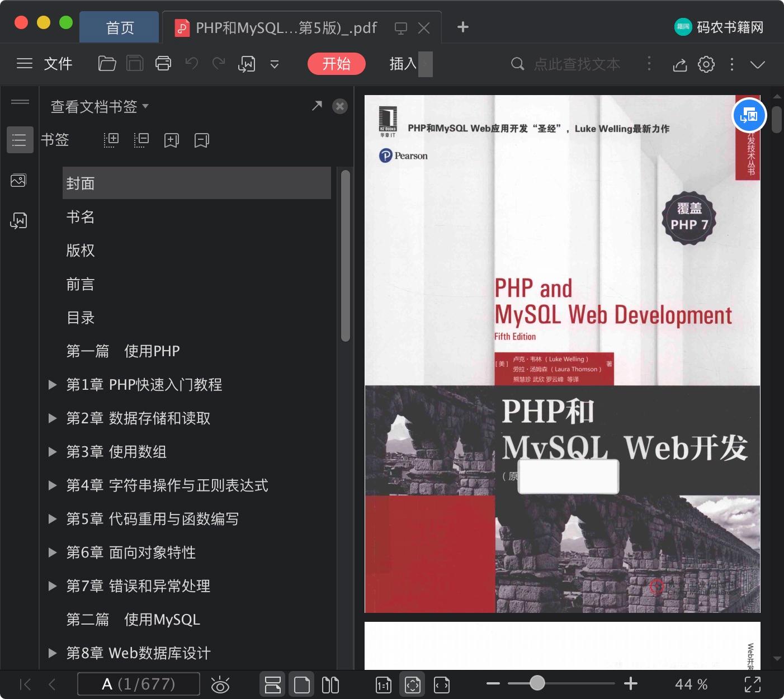Expand all bookmarks icon
This screenshot has height=699, width=784.
pyautogui.click(x=111, y=140)
